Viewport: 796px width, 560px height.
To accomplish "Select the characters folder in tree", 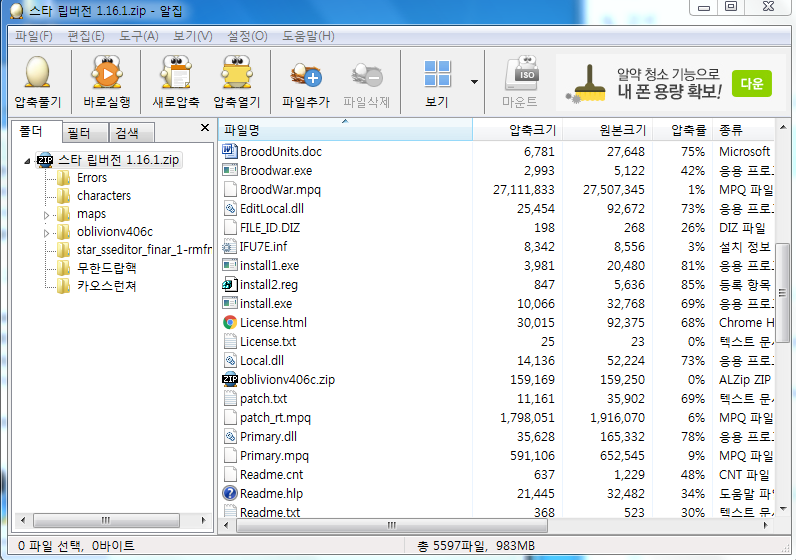I will pyautogui.click(x=104, y=195).
